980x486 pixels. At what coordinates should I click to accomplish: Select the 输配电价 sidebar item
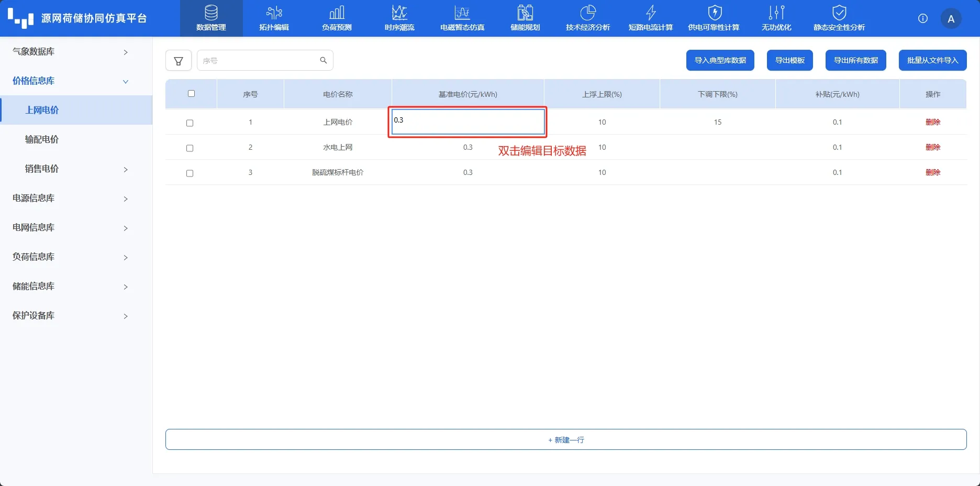tap(76, 139)
